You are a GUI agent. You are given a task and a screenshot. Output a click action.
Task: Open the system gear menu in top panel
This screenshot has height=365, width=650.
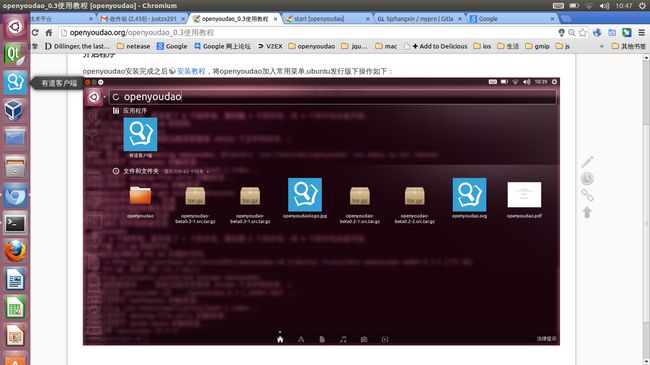642,6
